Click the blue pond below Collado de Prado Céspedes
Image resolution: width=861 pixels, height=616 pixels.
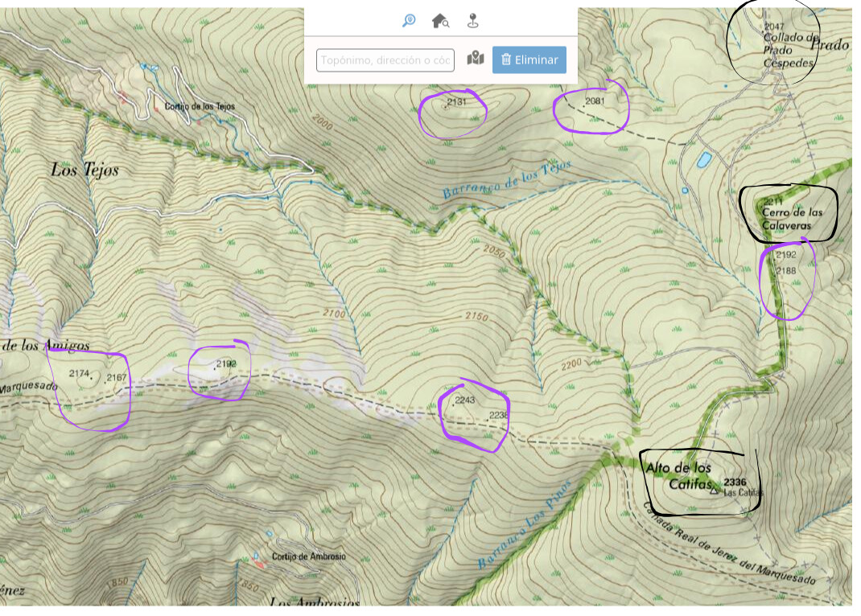click(704, 159)
